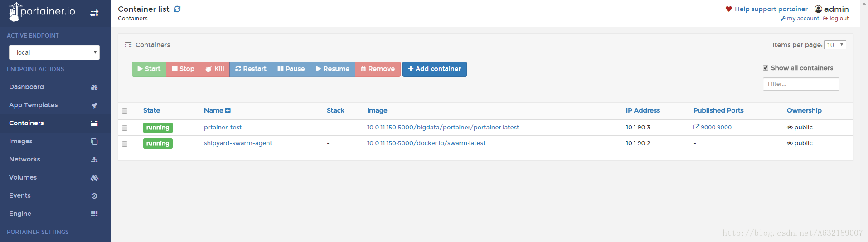Open the Items per page dropdown

[835, 45]
